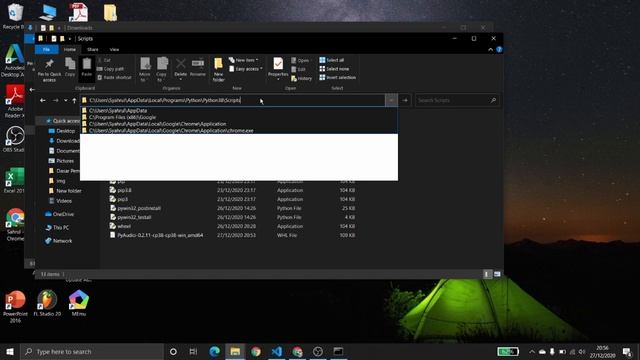Click Select all in ribbon
This screenshot has height=360, width=640.
point(331,60)
